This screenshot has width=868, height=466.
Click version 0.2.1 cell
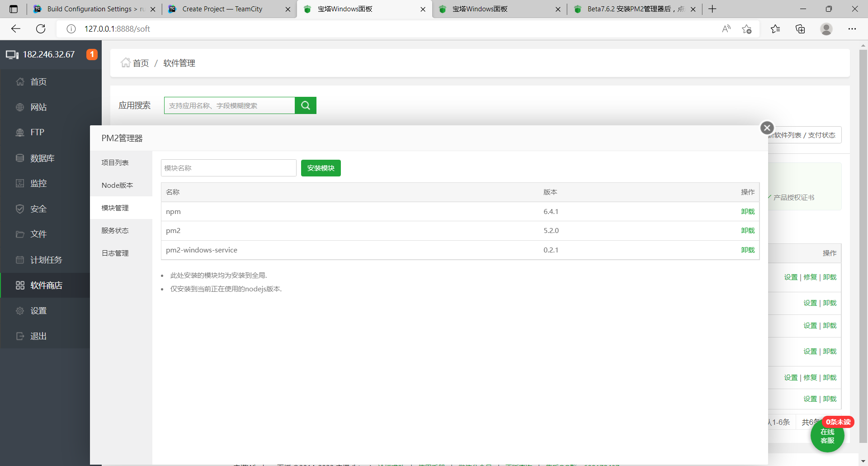pyautogui.click(x=551, y=250)
